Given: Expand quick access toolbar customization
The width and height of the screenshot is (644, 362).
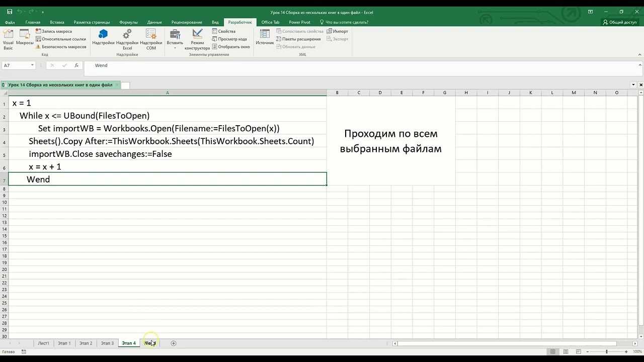Looking at the screenshot, I should tap(43, 12).
